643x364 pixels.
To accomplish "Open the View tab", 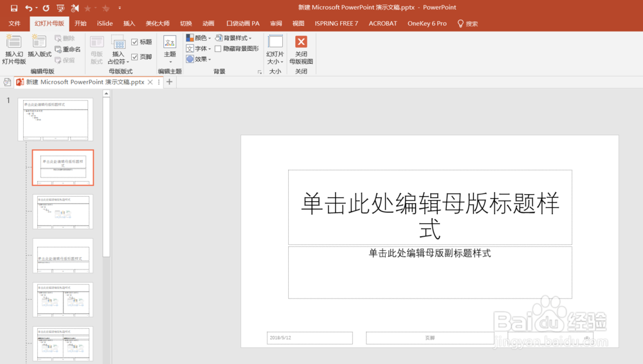I will point(298,23).
